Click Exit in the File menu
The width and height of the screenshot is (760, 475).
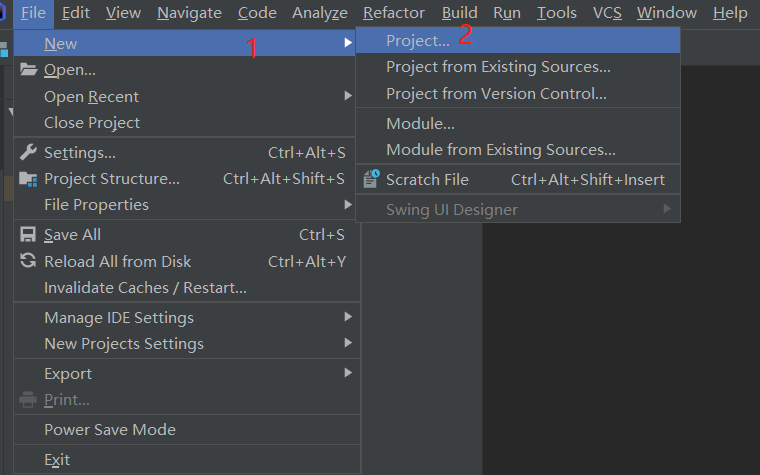57,460
